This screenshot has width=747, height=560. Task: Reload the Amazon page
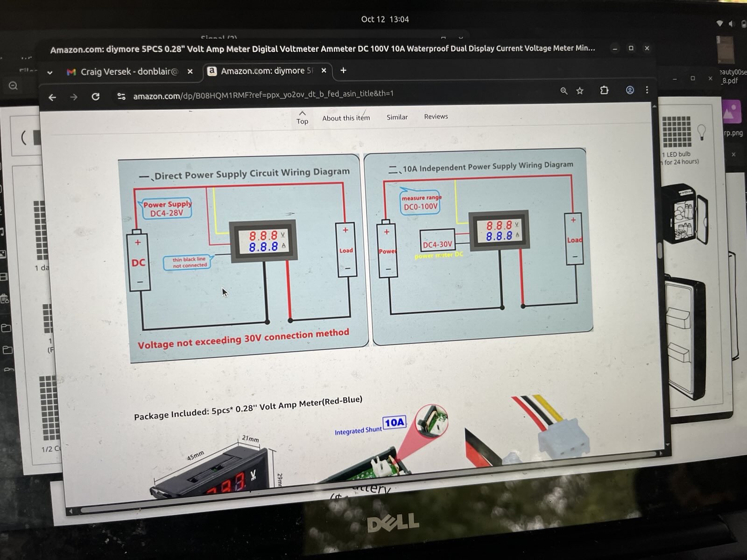[96, 97]
